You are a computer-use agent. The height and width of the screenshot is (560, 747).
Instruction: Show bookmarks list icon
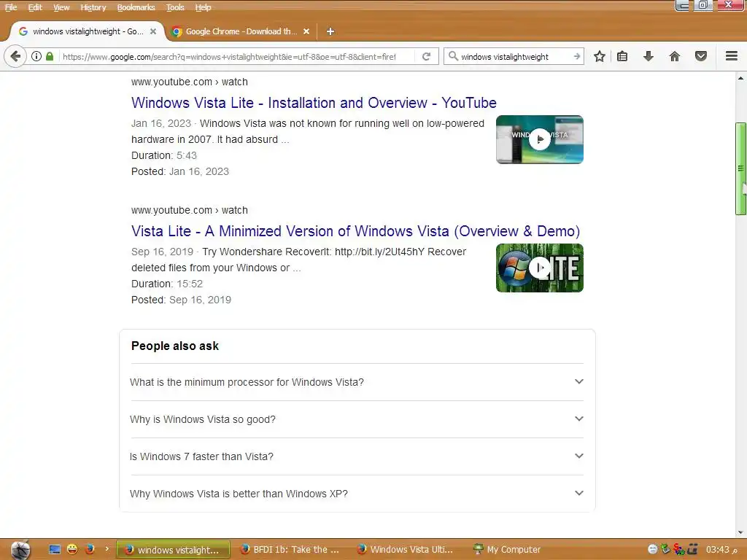(x=622, y=56)
